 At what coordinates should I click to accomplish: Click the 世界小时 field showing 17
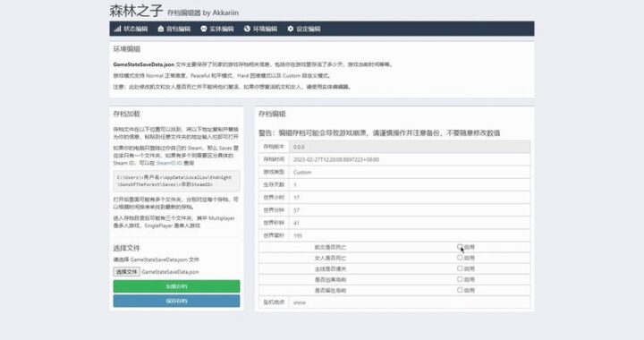click(x=410, y=198)
